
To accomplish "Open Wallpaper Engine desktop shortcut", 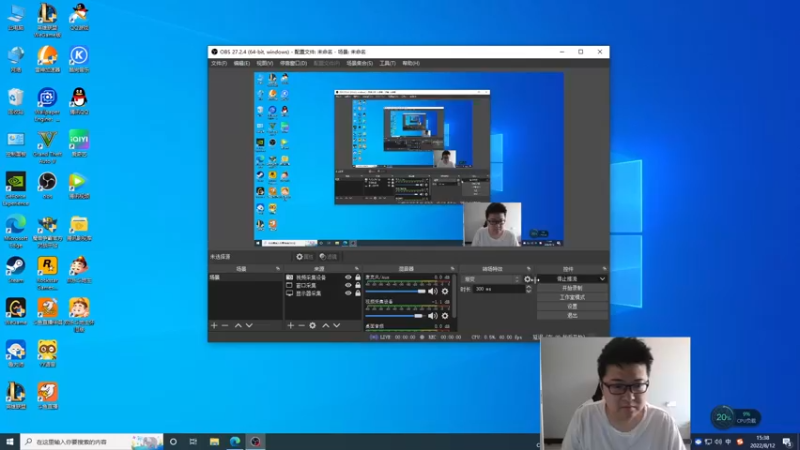I will tap(47, 105).
